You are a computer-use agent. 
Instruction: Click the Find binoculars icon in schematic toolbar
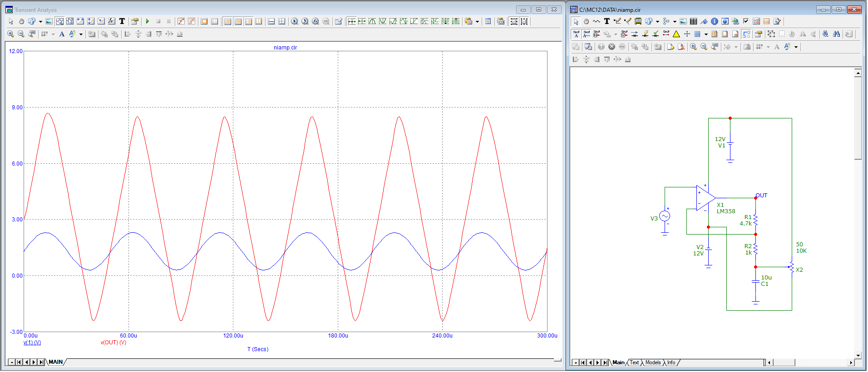[x=836, y=34]
